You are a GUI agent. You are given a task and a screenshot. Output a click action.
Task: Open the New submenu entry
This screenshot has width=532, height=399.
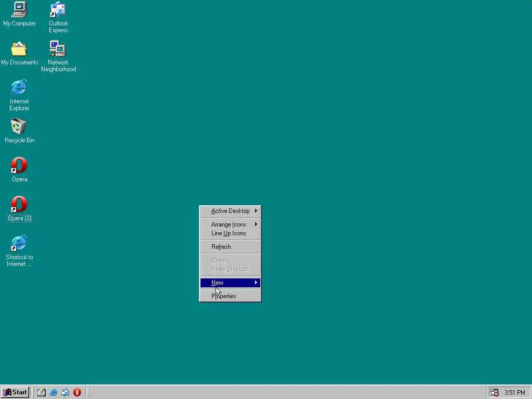pyautogui.click(x=230, y=283)
